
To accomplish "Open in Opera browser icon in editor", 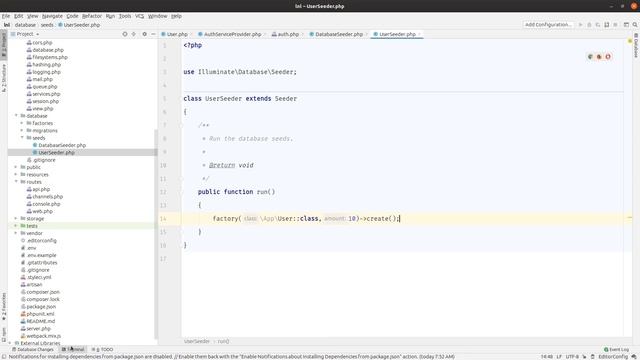I will 608,57.
